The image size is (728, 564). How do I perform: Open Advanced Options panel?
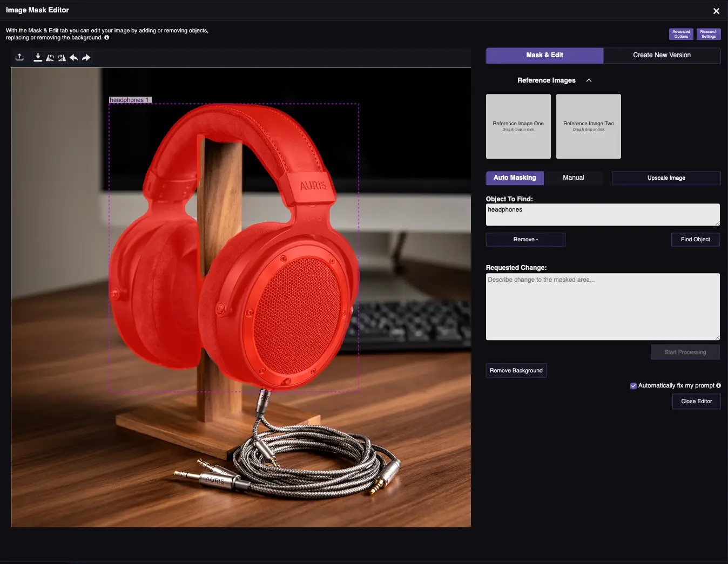[x=681, y=34]
